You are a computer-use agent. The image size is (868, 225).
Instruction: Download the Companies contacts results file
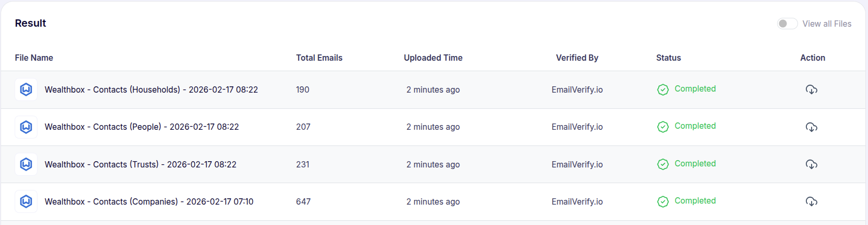[x=811, y=201]
